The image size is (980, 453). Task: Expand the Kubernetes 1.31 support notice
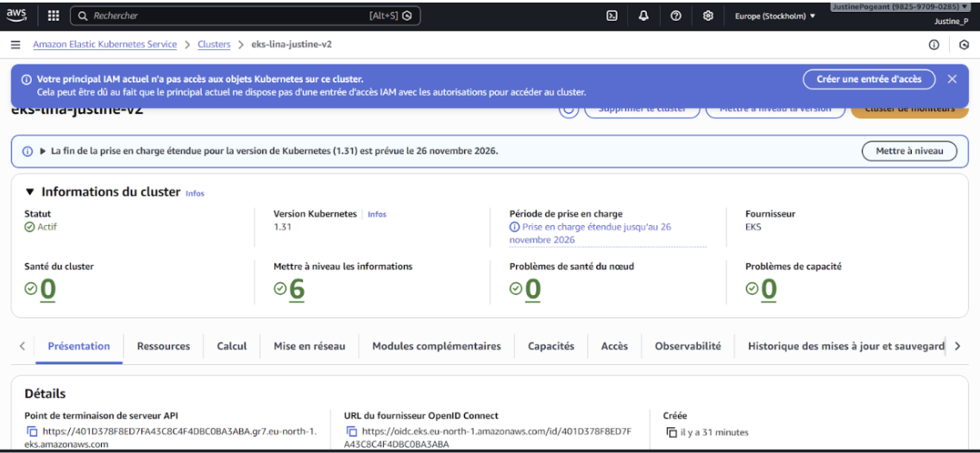(x=43, y=151)
